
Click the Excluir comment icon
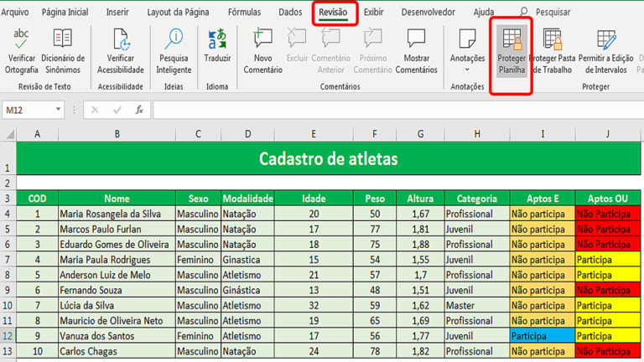tap(297, 39)
